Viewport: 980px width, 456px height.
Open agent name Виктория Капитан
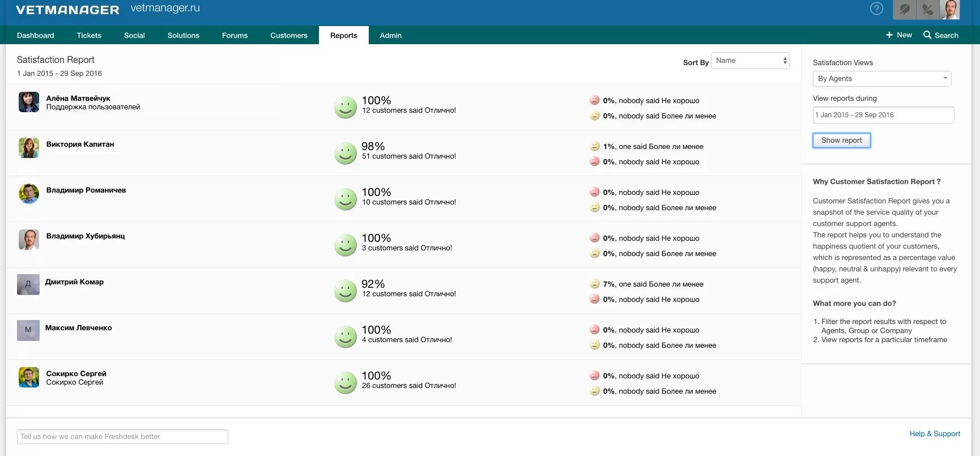tap(80, 144)
